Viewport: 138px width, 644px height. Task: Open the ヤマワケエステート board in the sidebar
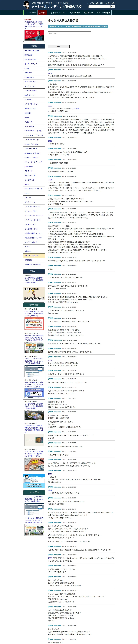[34, 82]
